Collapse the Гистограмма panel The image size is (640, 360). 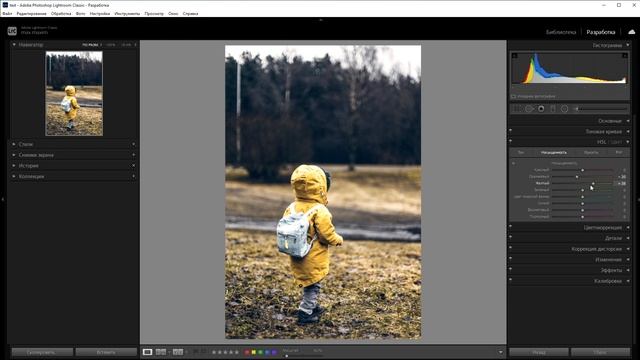pos(628,45)
